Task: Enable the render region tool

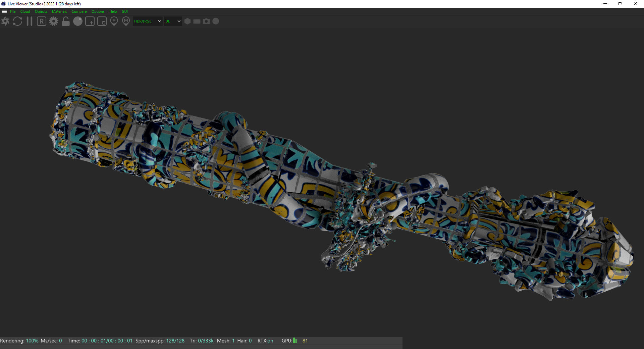Action: (90, 21)
